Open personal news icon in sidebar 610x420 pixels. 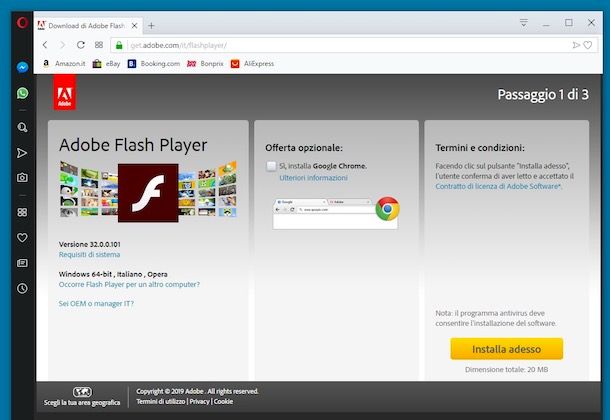[22, 263]
